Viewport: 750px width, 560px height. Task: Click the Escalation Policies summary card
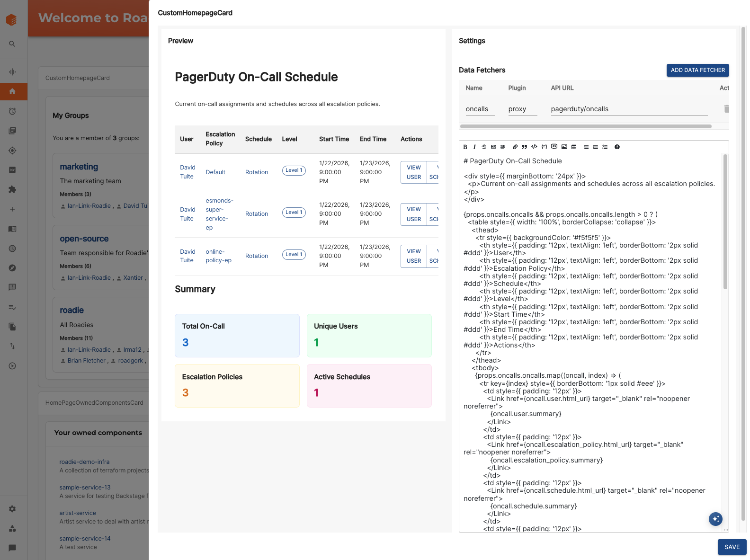237,386
